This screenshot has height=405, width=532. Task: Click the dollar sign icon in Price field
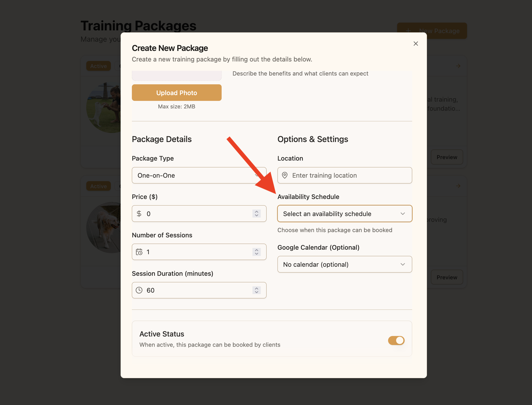pos(140,214)
